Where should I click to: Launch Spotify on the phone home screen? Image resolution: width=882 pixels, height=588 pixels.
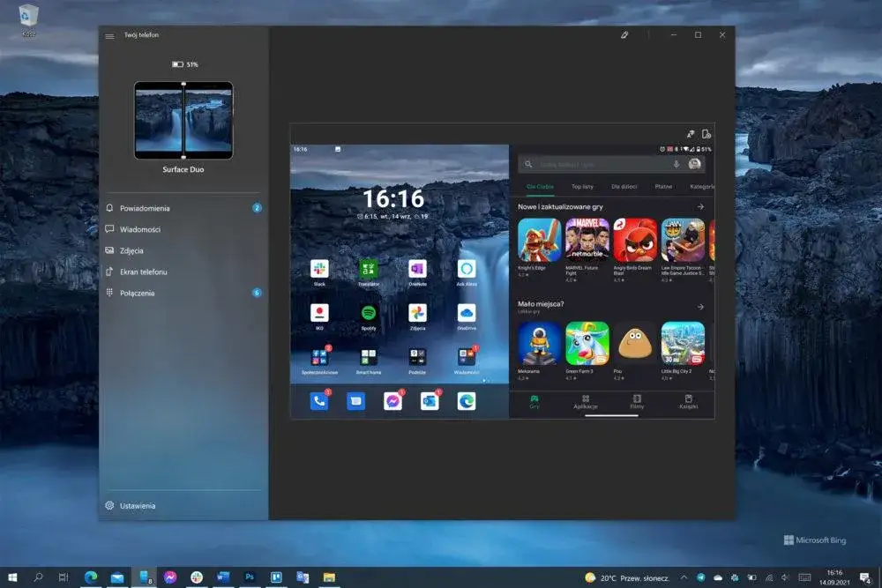pyautogui.click(x=369, y=313)
